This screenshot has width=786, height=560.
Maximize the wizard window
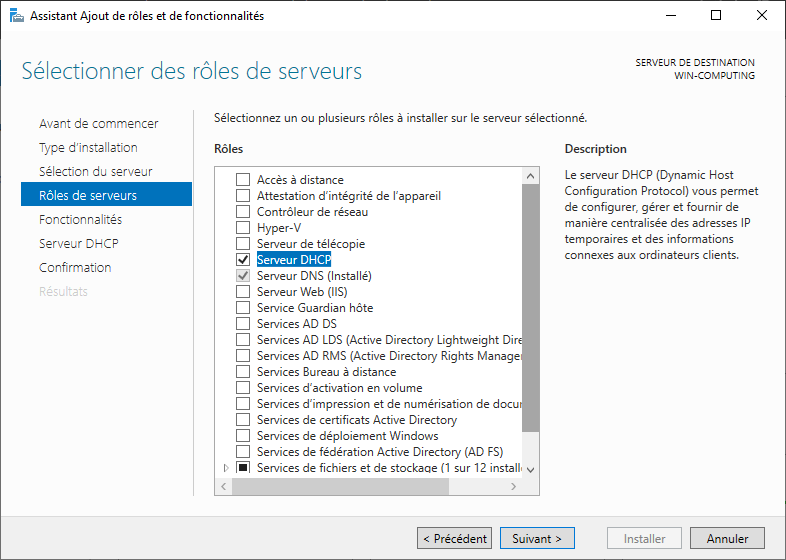pyautogui.click(x=716, y=16)
